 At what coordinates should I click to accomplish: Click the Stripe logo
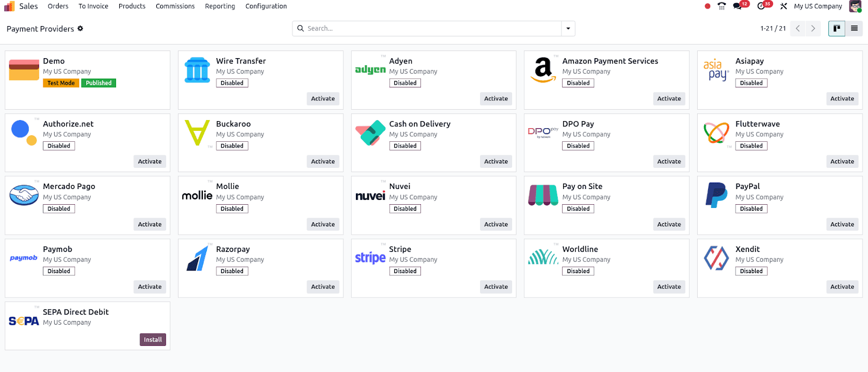coord(370,258)
